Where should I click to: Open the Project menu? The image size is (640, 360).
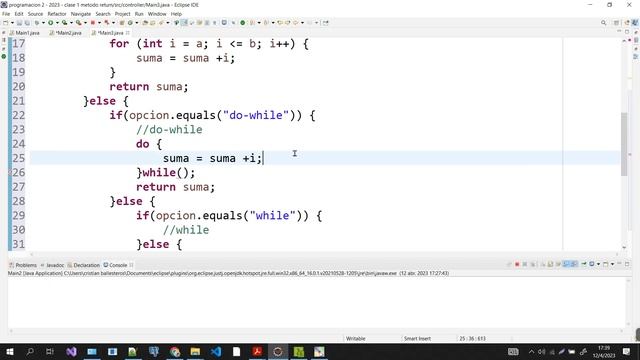click(x=122, y=14)
